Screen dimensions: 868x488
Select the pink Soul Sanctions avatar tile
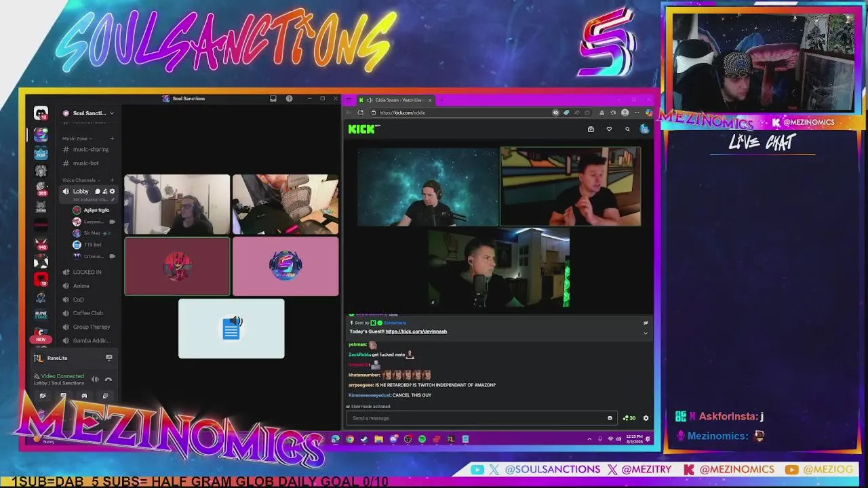(285, 266)
